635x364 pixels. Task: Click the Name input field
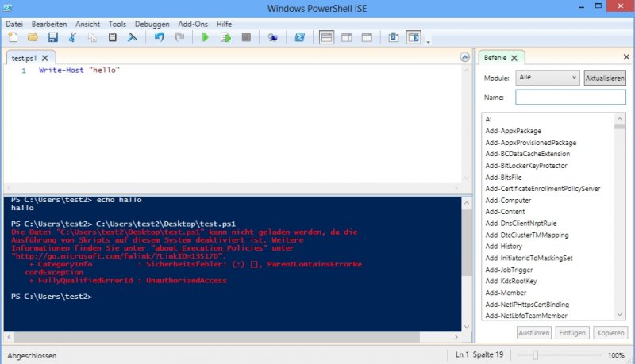pos(570,97)
